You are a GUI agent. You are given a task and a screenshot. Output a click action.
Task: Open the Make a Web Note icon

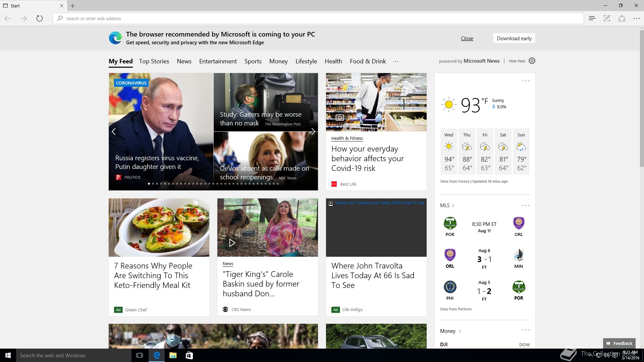coord(607,18)
